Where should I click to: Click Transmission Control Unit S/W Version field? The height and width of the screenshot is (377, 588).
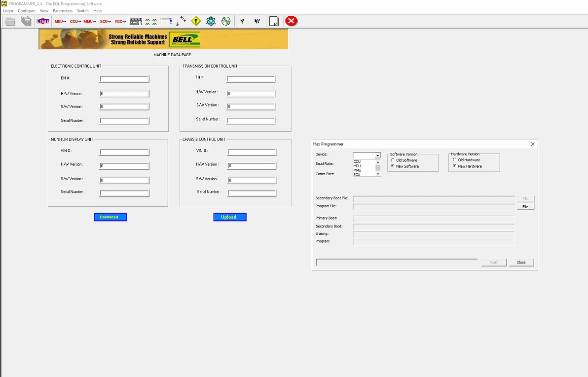[x=251, y=107]
